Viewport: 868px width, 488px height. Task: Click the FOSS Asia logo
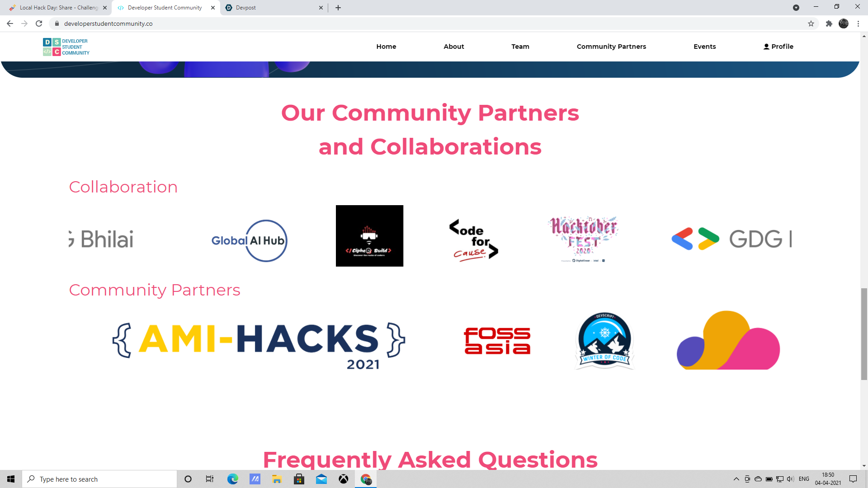(497, 341)
